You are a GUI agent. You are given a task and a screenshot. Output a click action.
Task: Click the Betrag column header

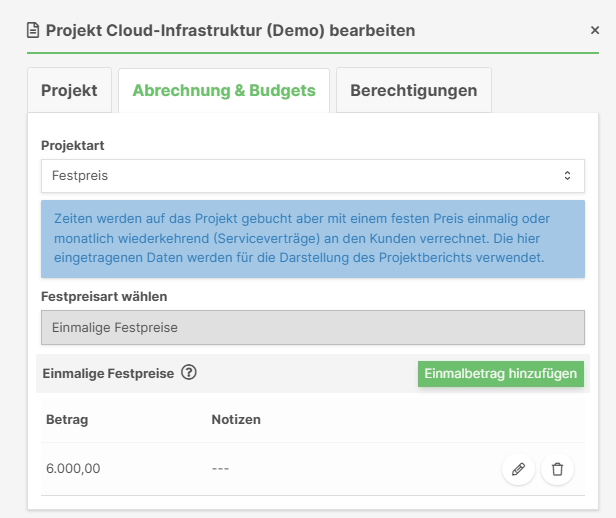point(67,419)
